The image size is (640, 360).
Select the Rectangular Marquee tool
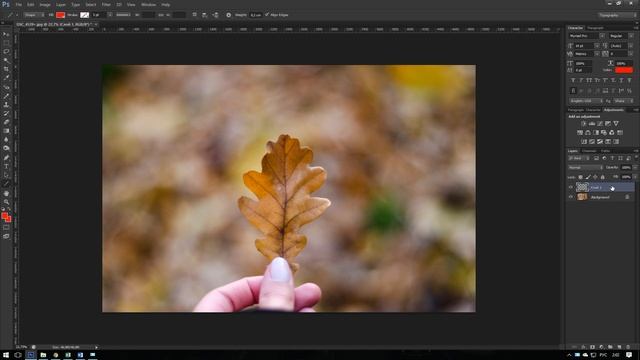(x=6, y=43)
